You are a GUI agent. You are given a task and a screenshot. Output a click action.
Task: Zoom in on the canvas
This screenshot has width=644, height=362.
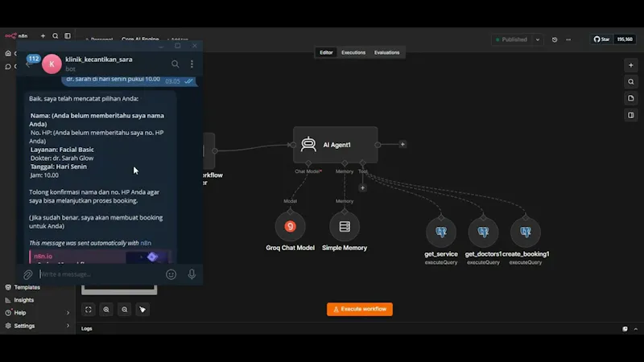(x=106, y=310)
